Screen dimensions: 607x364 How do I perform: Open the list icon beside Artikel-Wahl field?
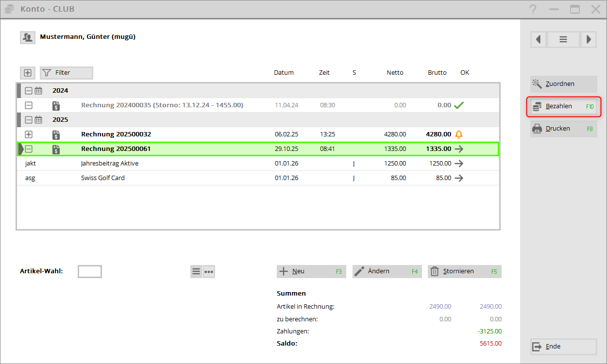point(196,272)
